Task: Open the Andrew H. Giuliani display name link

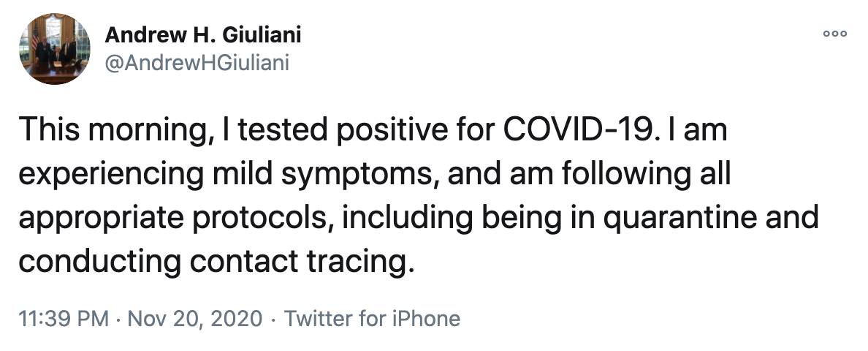Action: click(203, 34)
